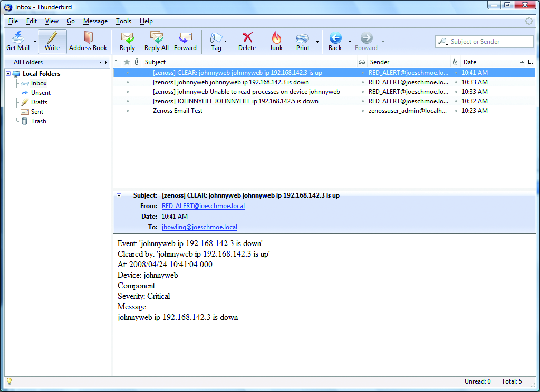Open the Tag dropdown arrow
This screenshot has height=392, width=540.
click(226, 42)
